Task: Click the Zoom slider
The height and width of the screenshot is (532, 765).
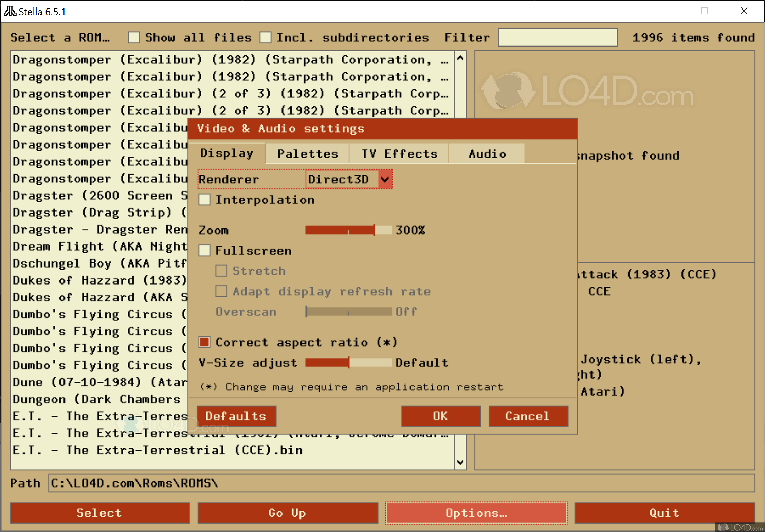Action: pos(348,230)
